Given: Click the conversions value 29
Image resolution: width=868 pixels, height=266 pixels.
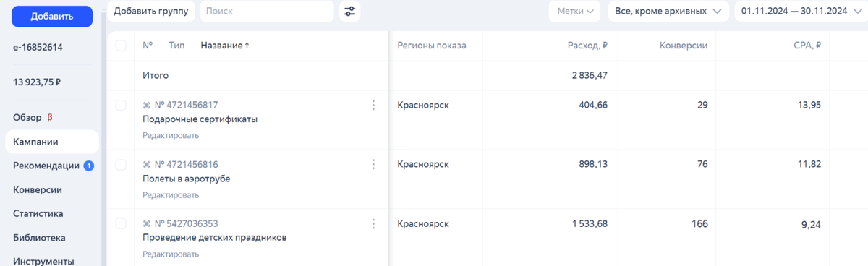Looking at the screenshot, I should pyautogui.click(x=702, y=105).
